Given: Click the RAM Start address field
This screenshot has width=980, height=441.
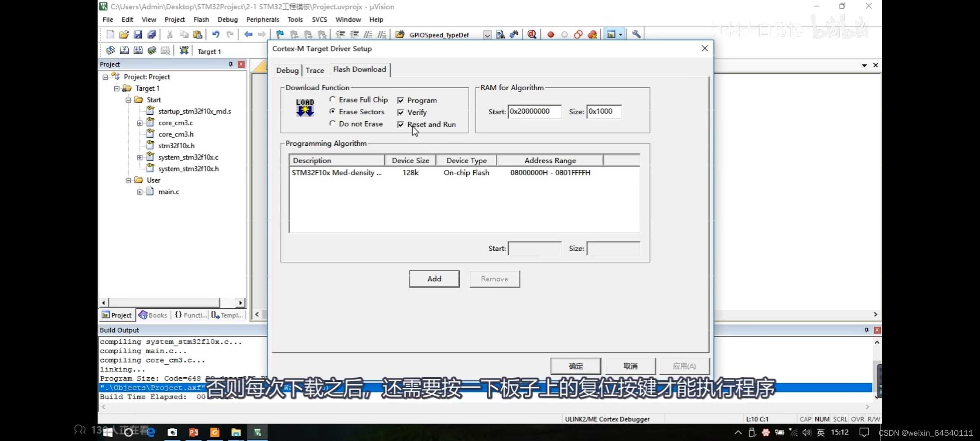Looking at the screenshot, I should [x=534, y=111].
